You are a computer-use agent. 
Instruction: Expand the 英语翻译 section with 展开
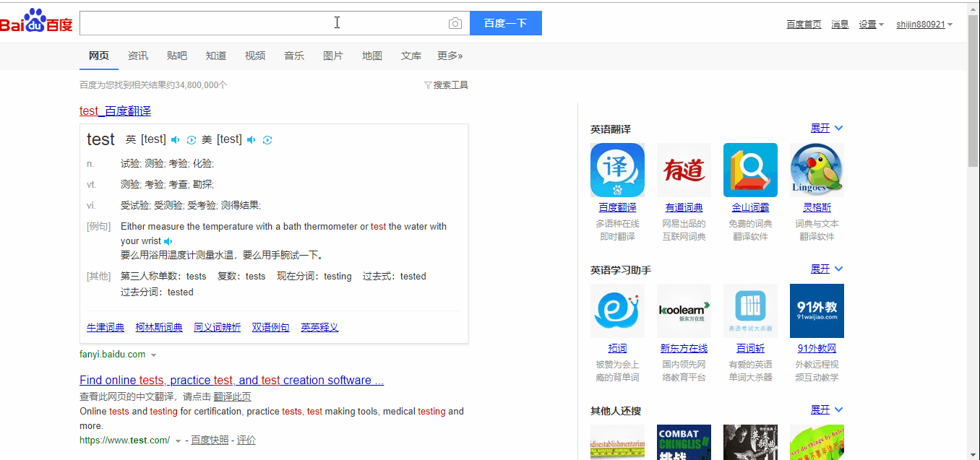827,128
